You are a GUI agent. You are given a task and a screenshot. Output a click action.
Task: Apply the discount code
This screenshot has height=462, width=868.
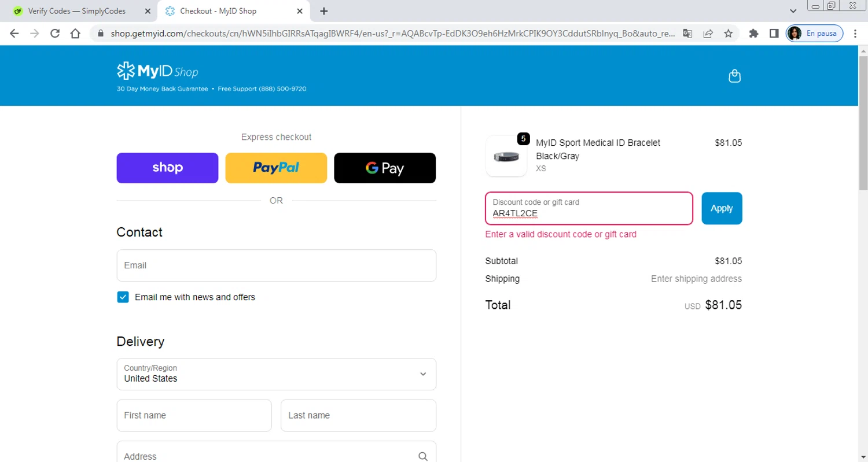(722, 208)
